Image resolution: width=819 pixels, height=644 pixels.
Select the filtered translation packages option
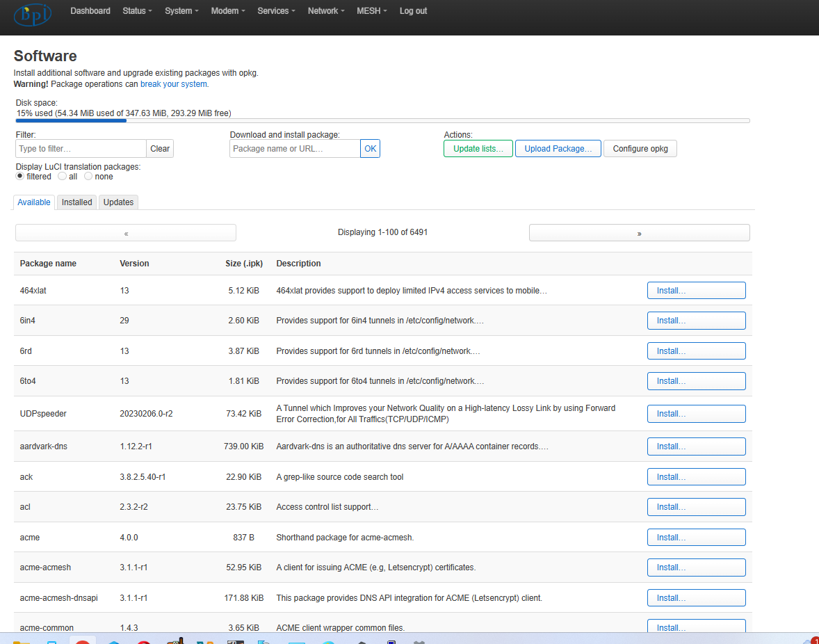tap(20, 177)
